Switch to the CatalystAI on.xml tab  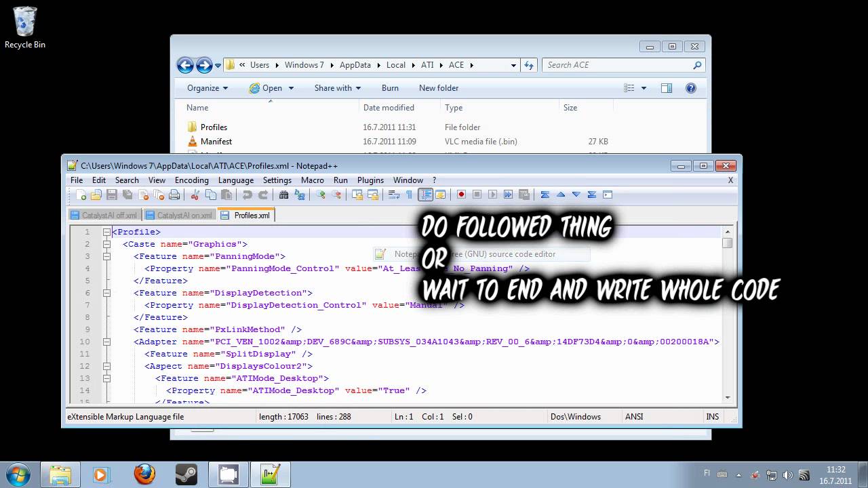click(x=179, y=216)
